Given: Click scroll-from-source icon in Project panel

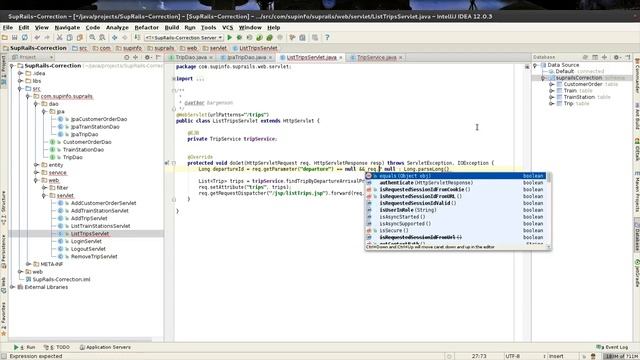Looking at the screenshot, I should [127, 58].
